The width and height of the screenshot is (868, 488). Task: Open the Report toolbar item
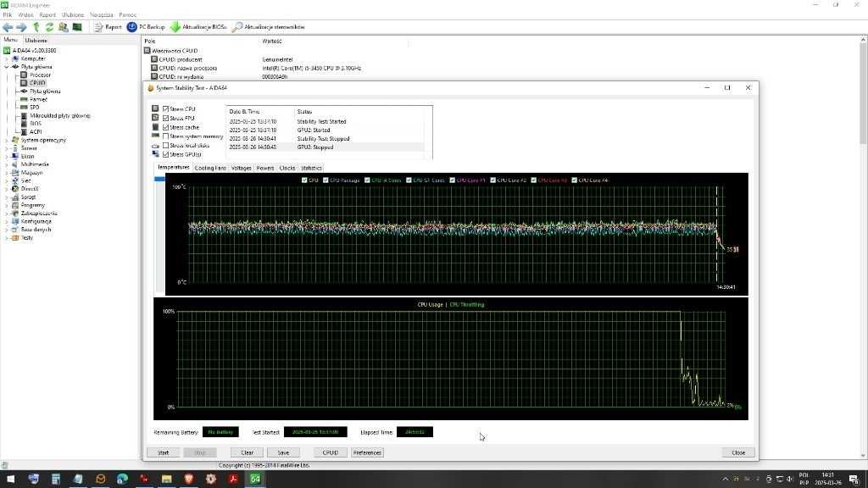(x=108, y=27)
